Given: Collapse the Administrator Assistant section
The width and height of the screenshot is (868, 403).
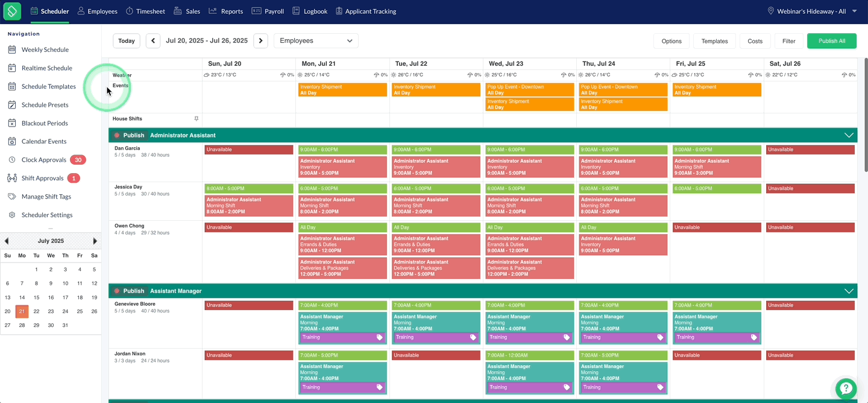Looking at the screenshot, I should tap(849, 135).
